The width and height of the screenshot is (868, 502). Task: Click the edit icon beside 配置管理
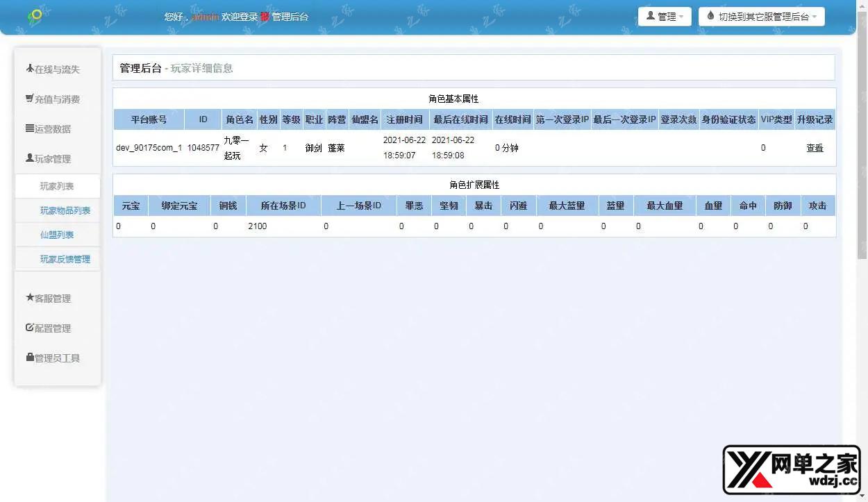pyautogui.click(x=30, y=328)
